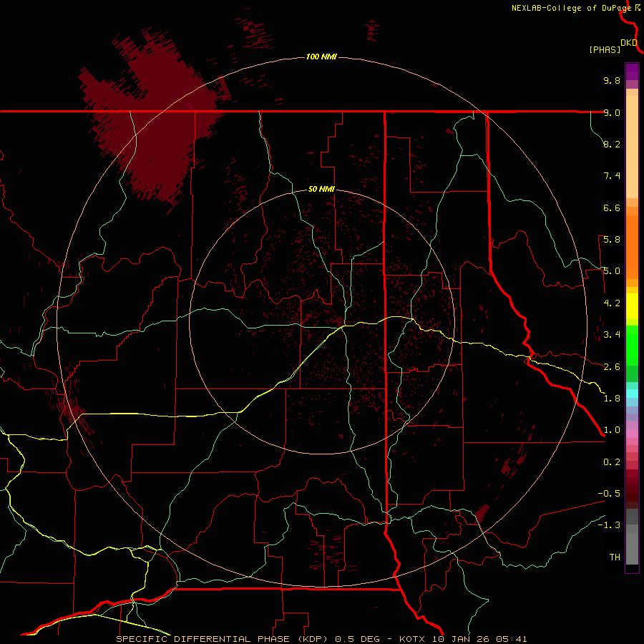644x644 pixels.
Task: Click the 50 NMI range ring label
Action: tap(321, 189)
